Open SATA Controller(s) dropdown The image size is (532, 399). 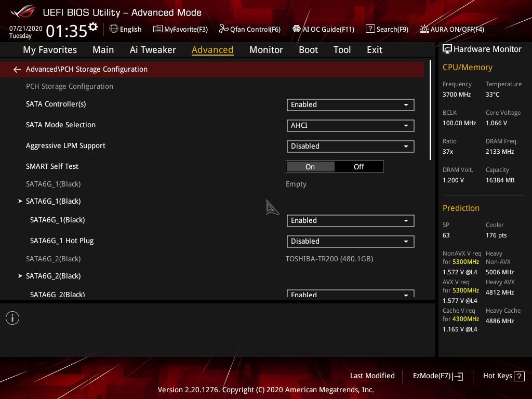[x=351, y=105]
